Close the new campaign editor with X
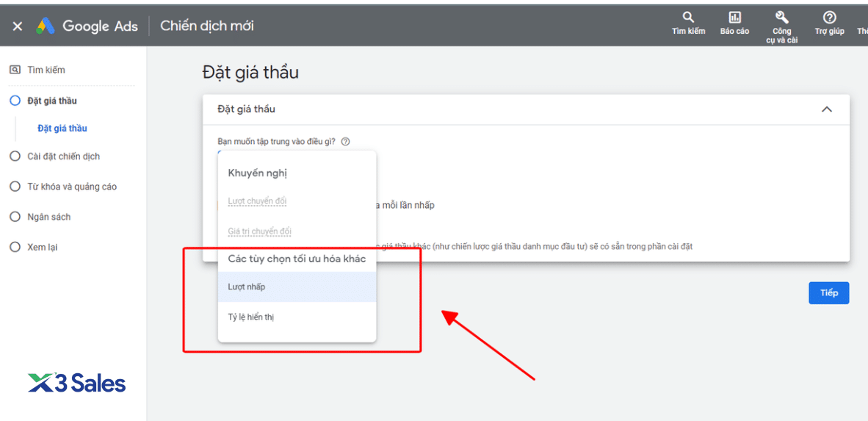The image size is (868, 421). tap(17, 26)
